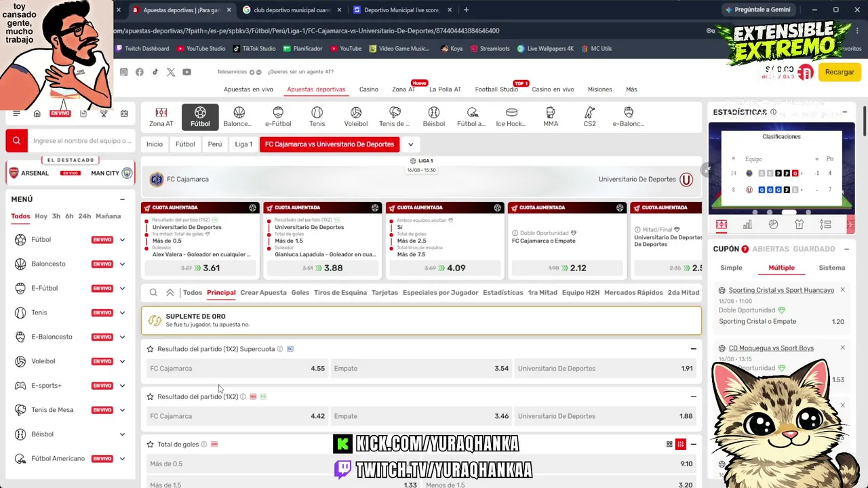868x488 pixels.
Task: Toggle the EN VIVO button in sidebar toolbar
Action: 60,113
